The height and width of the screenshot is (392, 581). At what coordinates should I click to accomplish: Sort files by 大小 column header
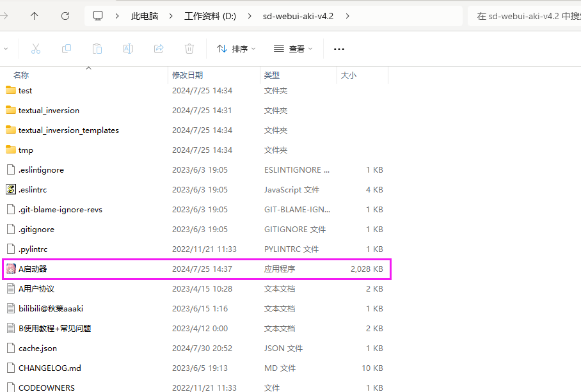point(349,75)
